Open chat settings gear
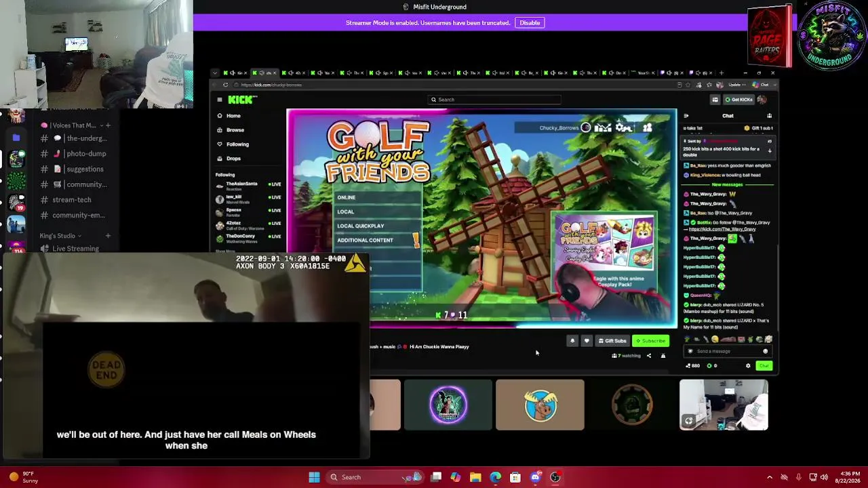The width and height of the screenshot is (868, 488). 748,366
